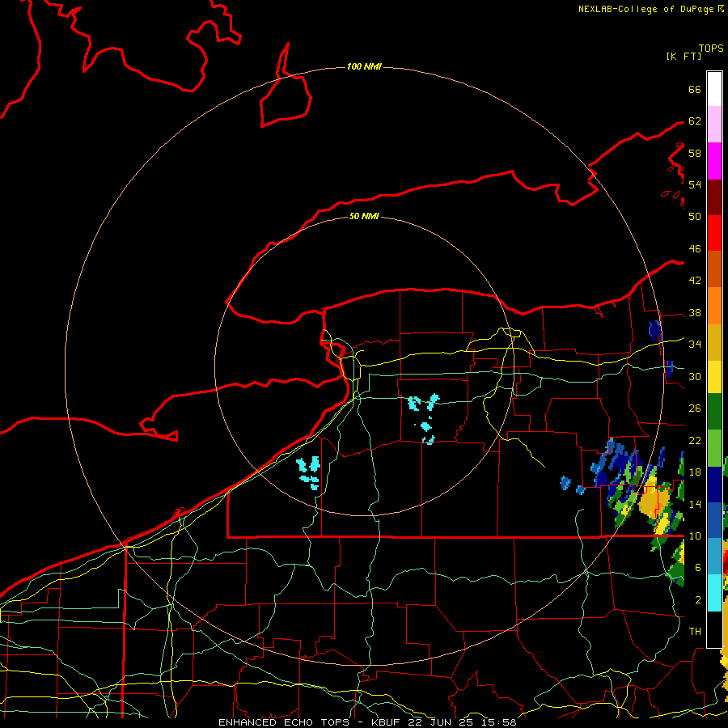Pick the navy blue legend band
Viewport: 728px width, 728px height.
pos(714,485)
